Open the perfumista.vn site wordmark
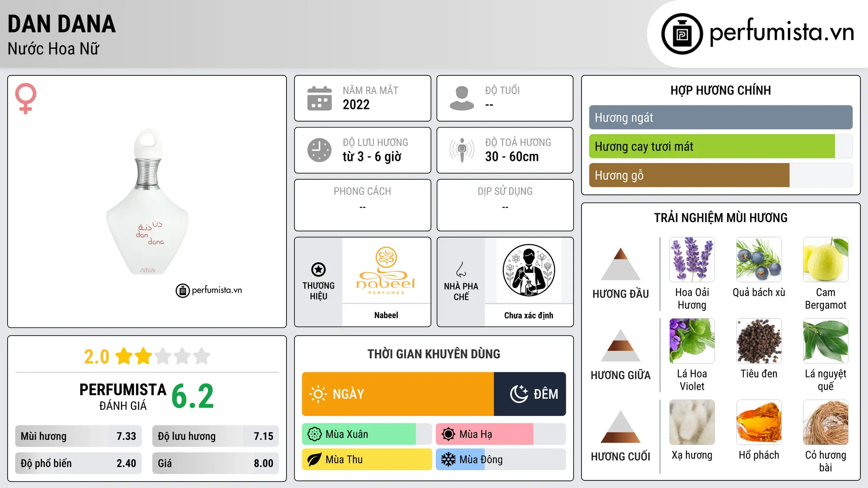 pos(782,32)
